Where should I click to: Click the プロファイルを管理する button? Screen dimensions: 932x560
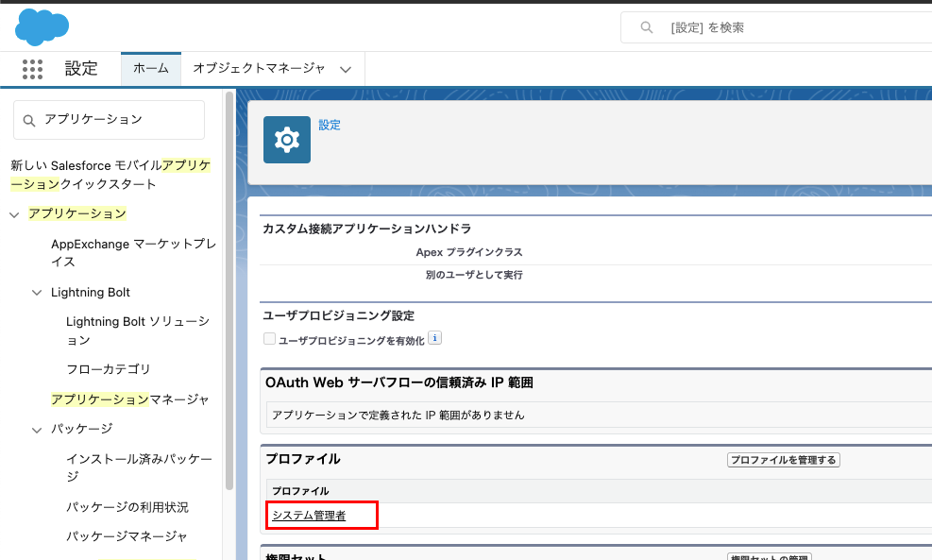(x=783, y=460)
